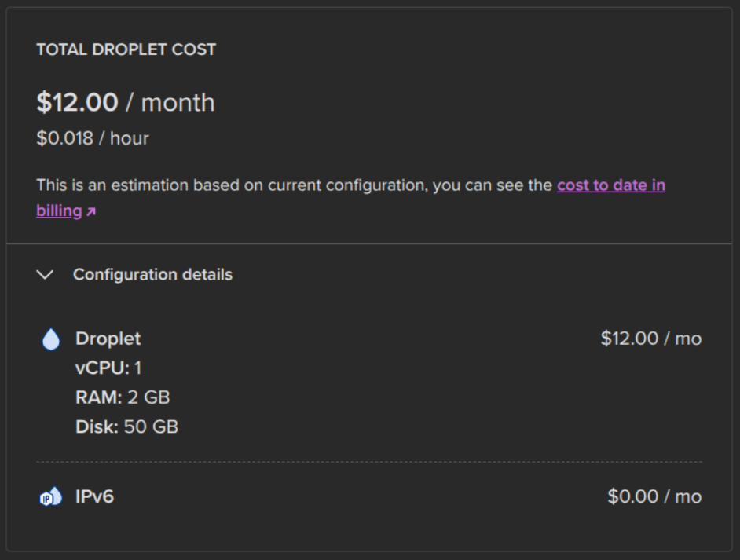
Task: Click the $0.018 / hour rate
Action: 93,137
